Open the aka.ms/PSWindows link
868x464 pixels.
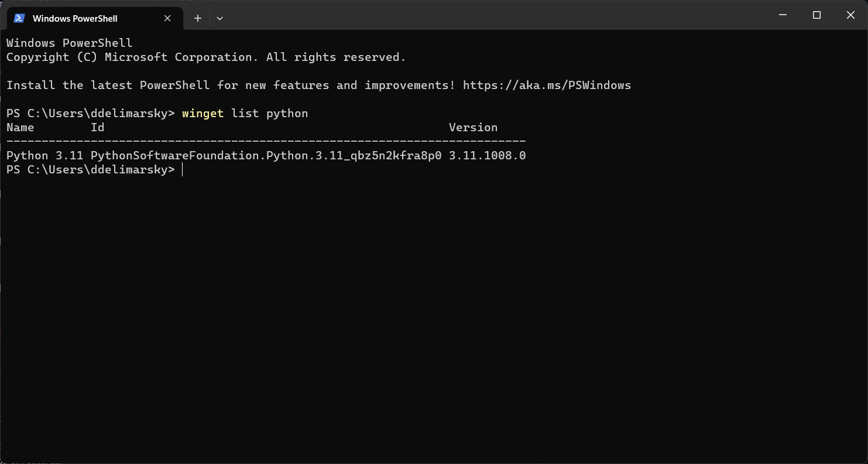coord(547,85)
